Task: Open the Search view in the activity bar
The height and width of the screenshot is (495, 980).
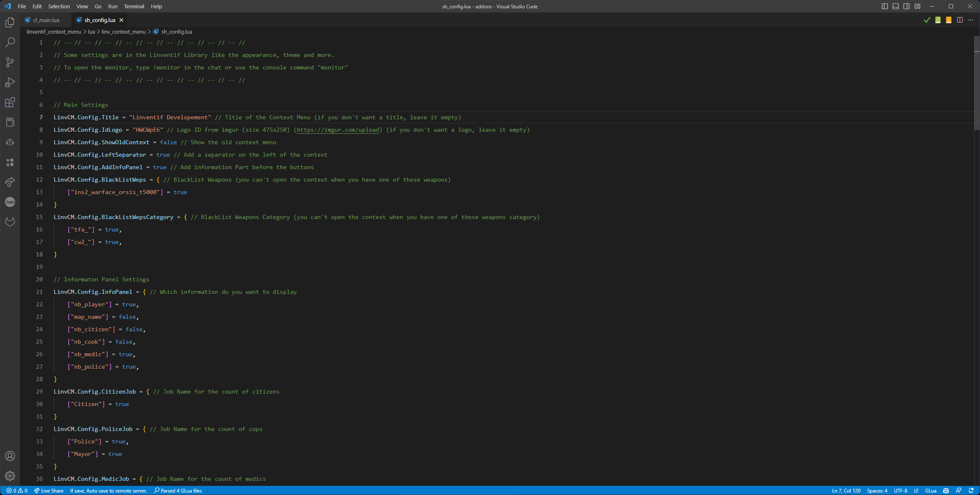Action: 10,42
